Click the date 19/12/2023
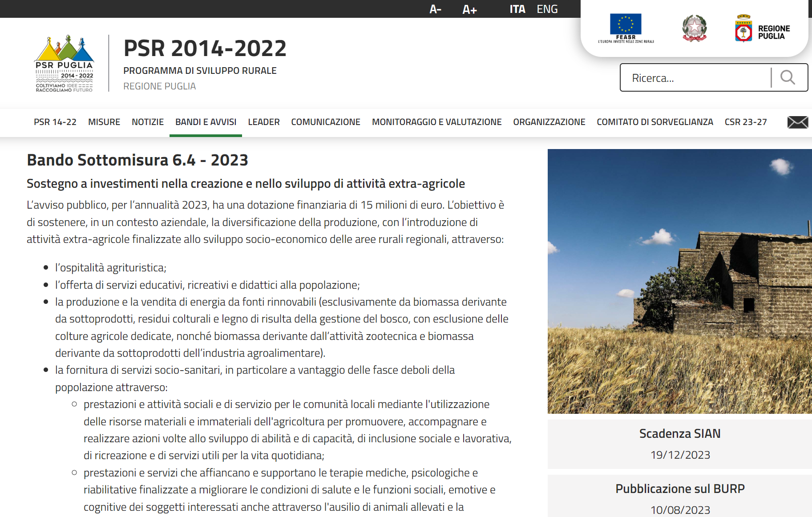 click(680, 455)
